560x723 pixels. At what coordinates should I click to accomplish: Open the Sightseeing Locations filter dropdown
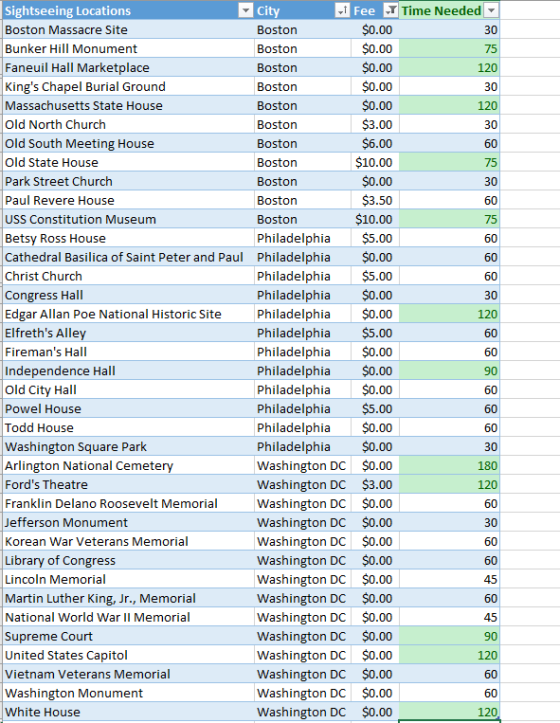tap(245, 11)
